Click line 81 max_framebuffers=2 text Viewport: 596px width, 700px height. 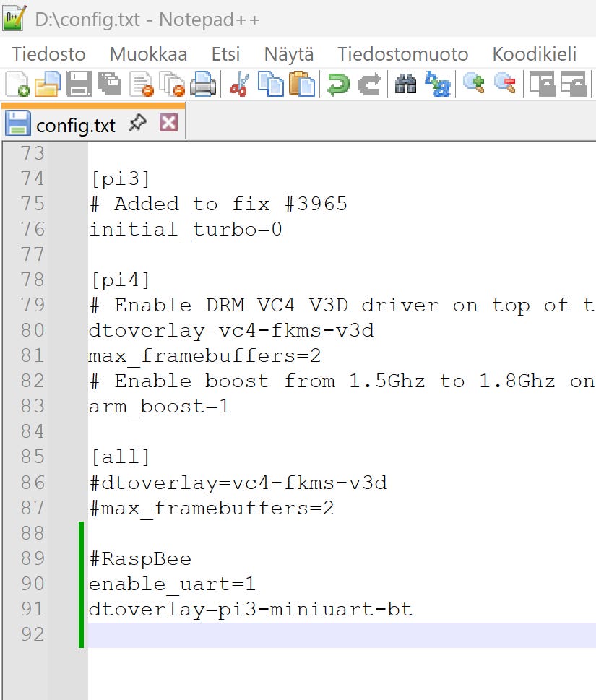tap(204, 356)
